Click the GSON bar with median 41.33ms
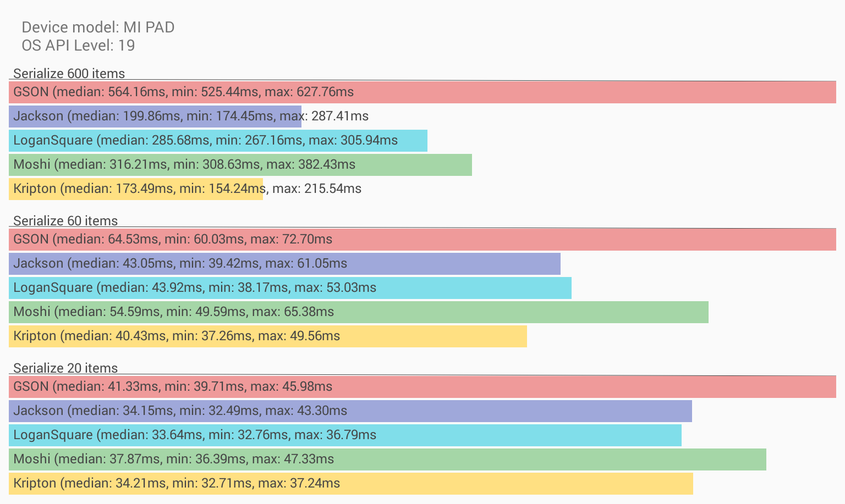 point(422,386)
